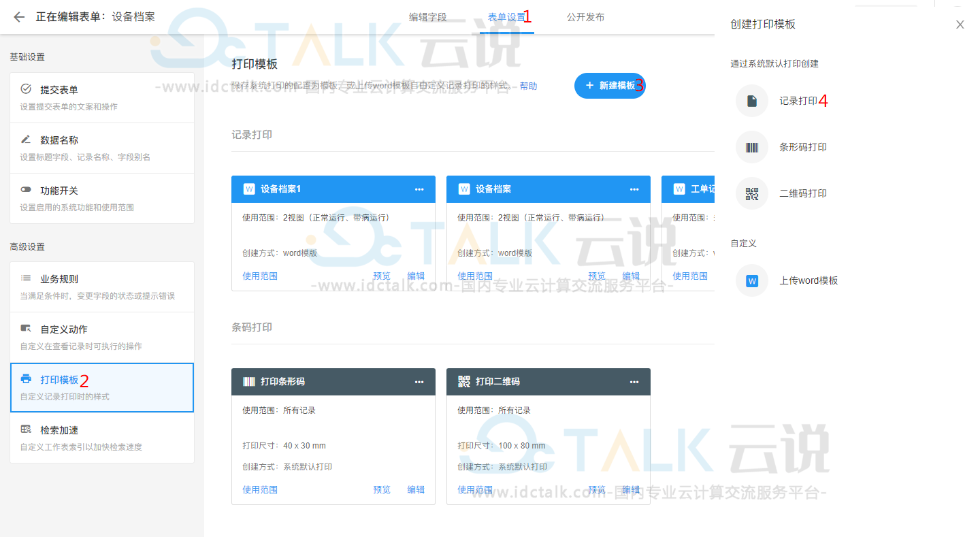Open 检索加速 settings

[x=102, y=438]
